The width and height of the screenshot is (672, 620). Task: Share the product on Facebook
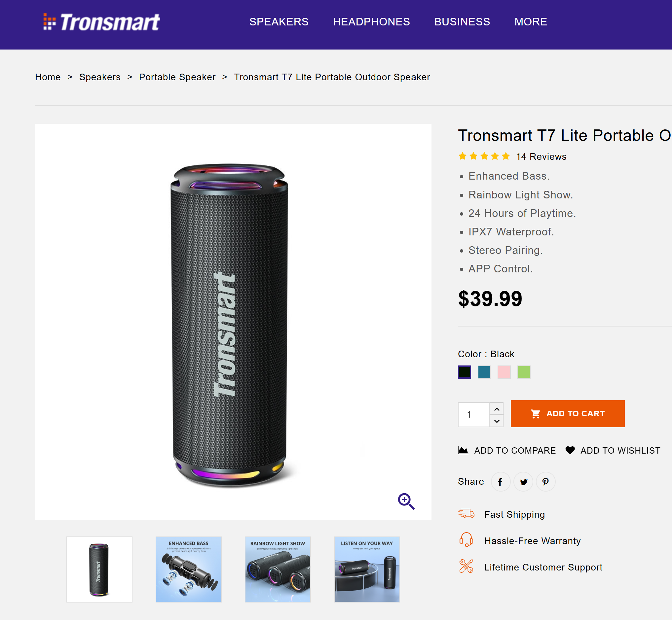click(x=501, y=481)
